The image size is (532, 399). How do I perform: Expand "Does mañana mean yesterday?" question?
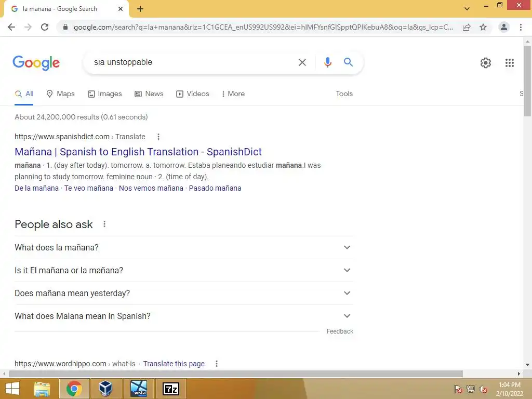click(184, 293)
